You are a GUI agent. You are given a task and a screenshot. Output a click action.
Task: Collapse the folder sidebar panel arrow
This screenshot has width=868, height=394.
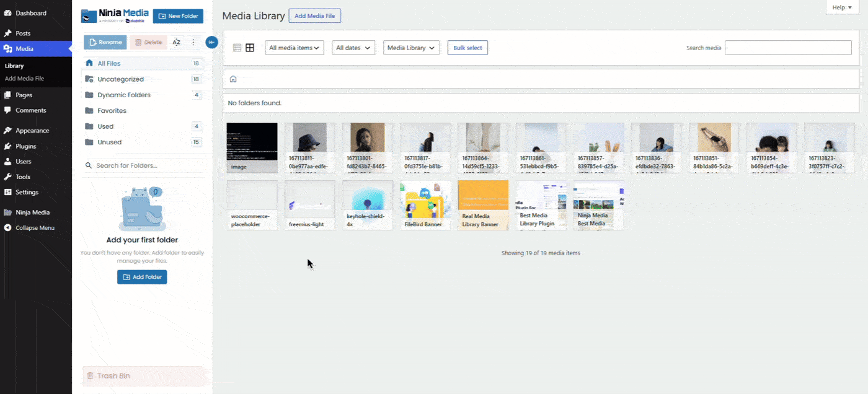[211, 42]
